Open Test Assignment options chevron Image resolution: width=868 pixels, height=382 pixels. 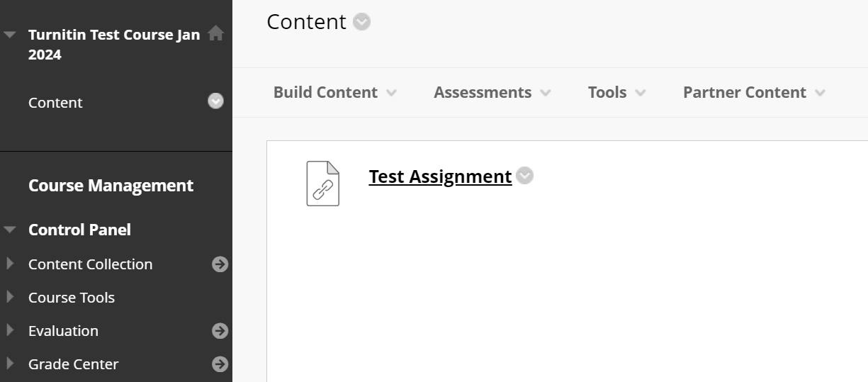[524, 175]
